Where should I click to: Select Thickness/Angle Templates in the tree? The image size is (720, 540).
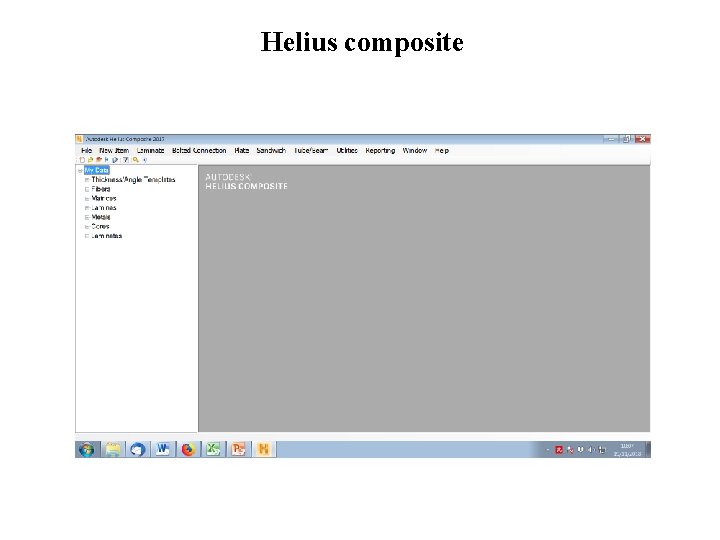click(x=133, y=180)
